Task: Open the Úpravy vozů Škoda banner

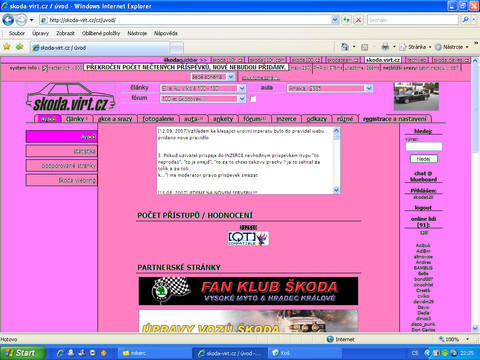Action: 248,321
